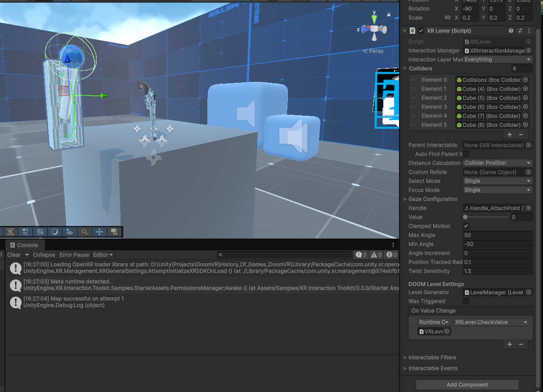Open the Clear options dropdown arrow
Viewport: 543px width, 392px height.
pos(26,255)
